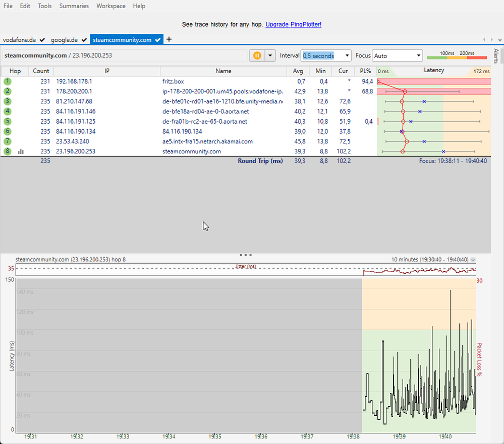Select hop name de-bfe18a-rd04-ae-0-0.aorta.net

[x=206, y=111]
